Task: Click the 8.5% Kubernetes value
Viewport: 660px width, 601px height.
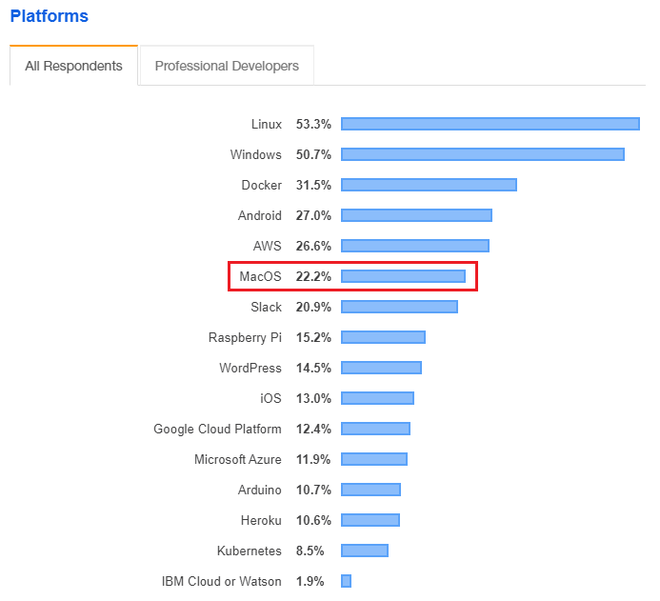Action: (310, 550)
